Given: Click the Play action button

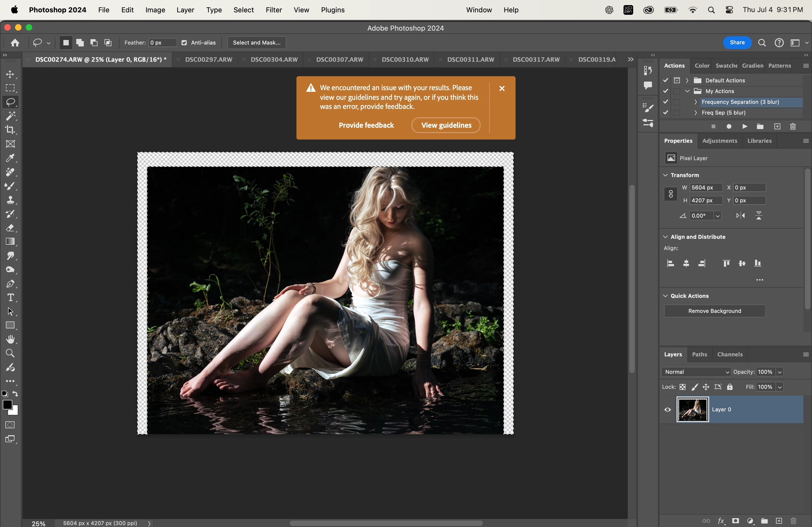Looking at the screenshot, I should [745, 126].
